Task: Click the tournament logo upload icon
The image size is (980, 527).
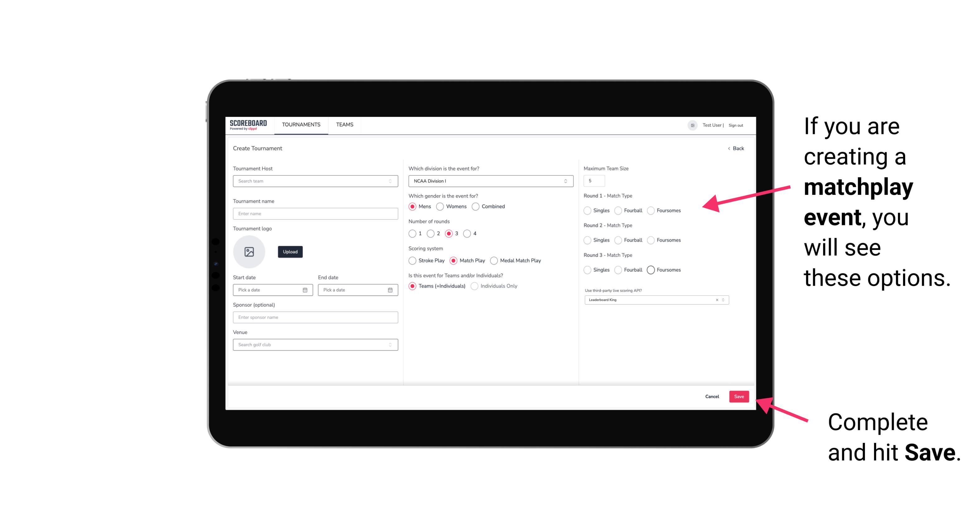Action: (x=250, y=252)
